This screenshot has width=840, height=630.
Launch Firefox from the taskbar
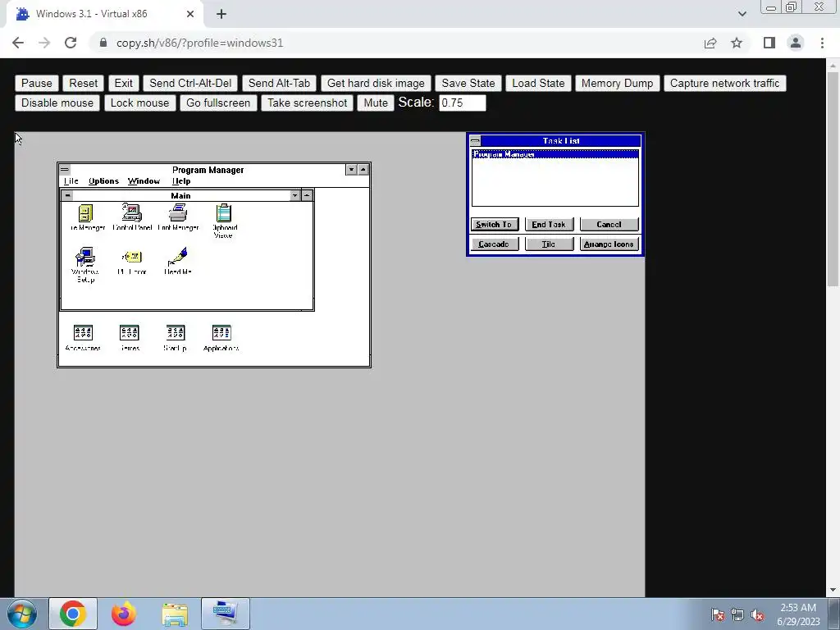tap(124, 614)
